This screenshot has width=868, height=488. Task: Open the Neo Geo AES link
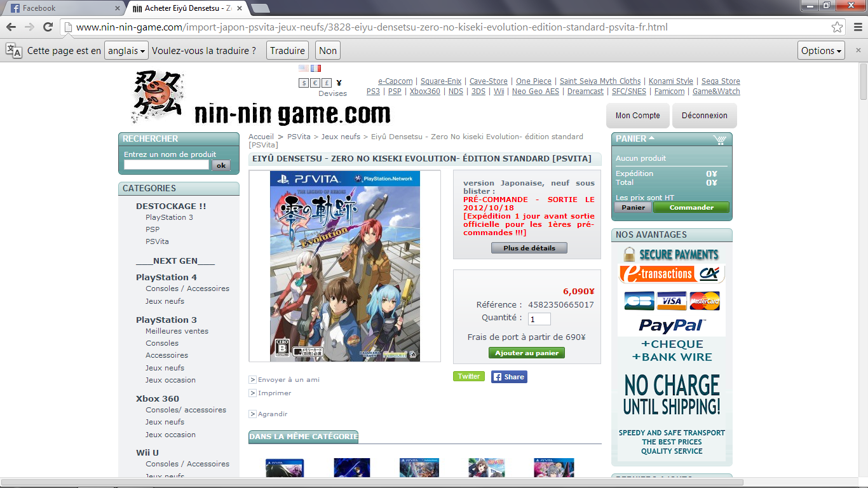(x=536, y=91)
